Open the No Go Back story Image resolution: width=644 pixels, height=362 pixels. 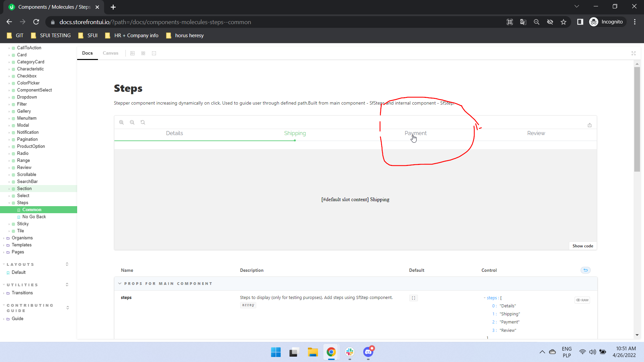(x=34, y=217)
